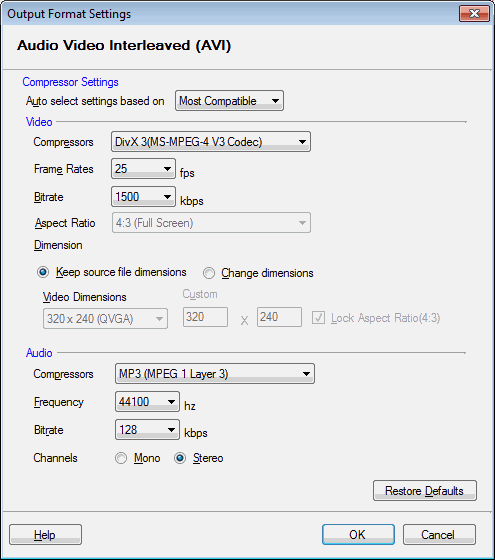Confirm settings with the OK button
Image resolution: width=495 pixels, height=560 pixels.
tap(358, 535)
